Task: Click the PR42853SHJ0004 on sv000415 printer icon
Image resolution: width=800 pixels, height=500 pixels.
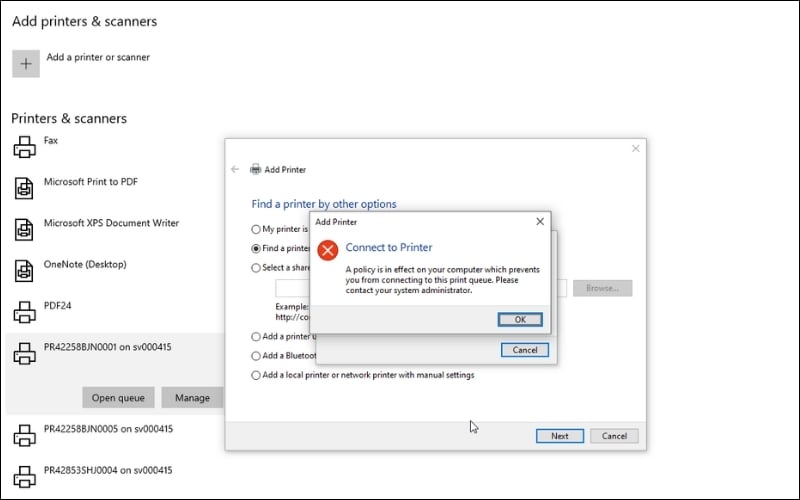Action: [24, 476]
